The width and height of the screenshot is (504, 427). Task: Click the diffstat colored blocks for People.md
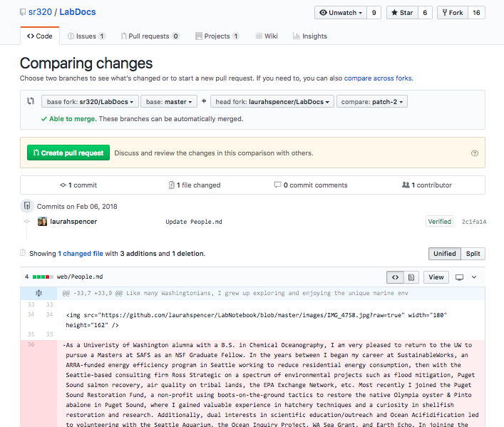(43, 277)
